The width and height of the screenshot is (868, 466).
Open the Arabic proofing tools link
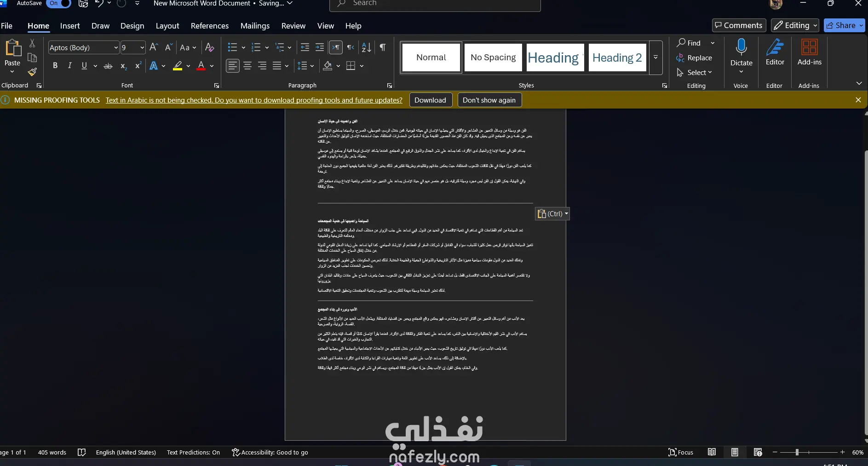[x=254, y=100]
